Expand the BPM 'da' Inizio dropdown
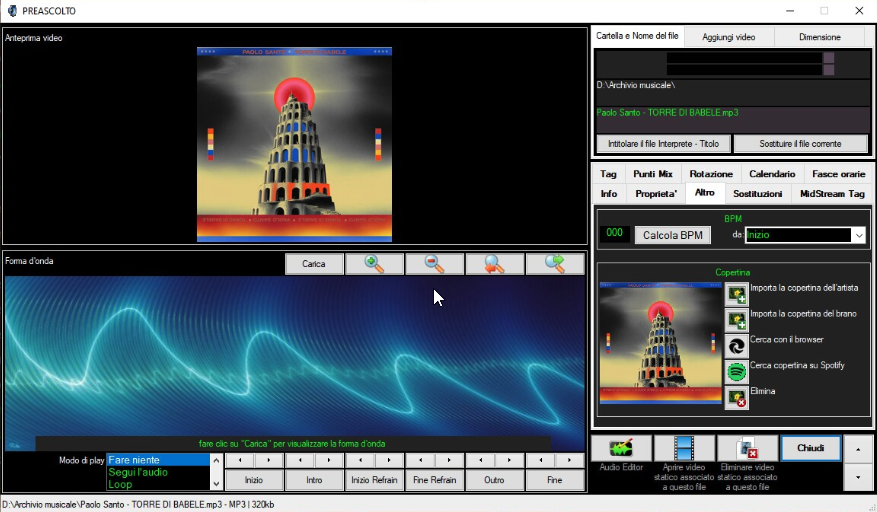The height and width of the screenshot is (512, 877). pos(859,235)
